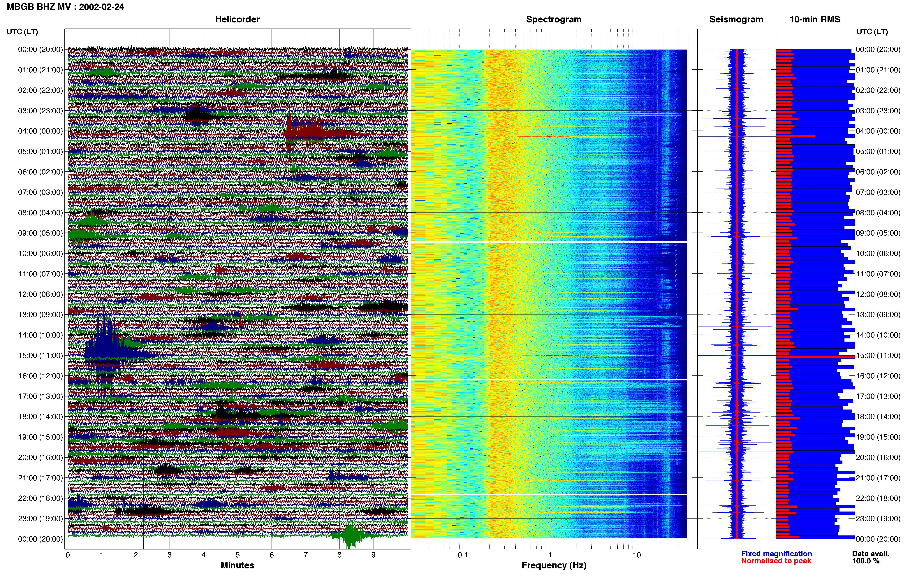Click the 'Frequency (Hz)' axis label

pos(554,565)
